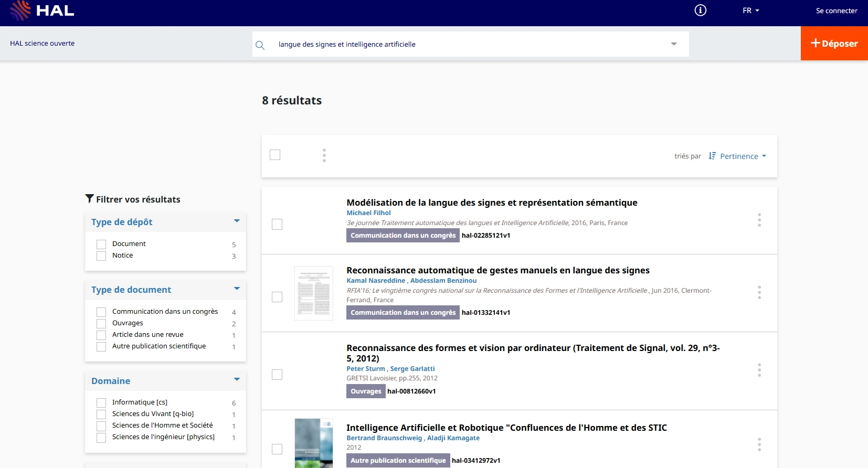Screen dimensions: 868x468
Task: Expand the search bar options arrow
Action: (x=674, y=44)
